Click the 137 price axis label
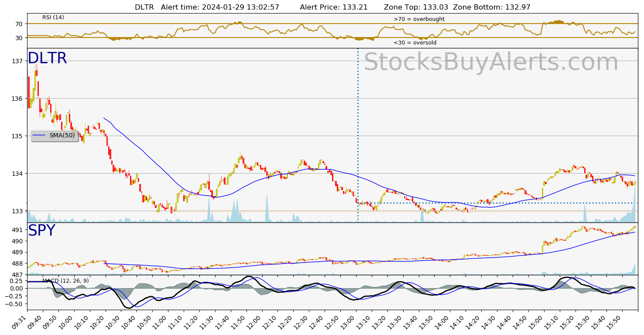This screenshot has width=644, height=335. tap(17, 61)
